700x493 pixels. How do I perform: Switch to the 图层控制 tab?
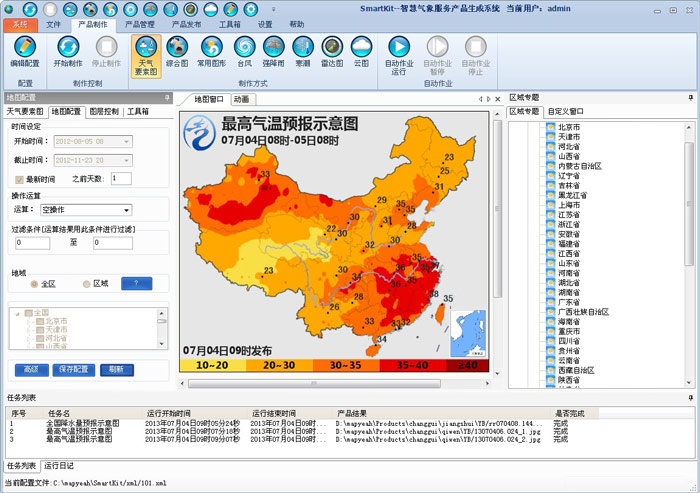pyautogui.click(x=103, y=112)
